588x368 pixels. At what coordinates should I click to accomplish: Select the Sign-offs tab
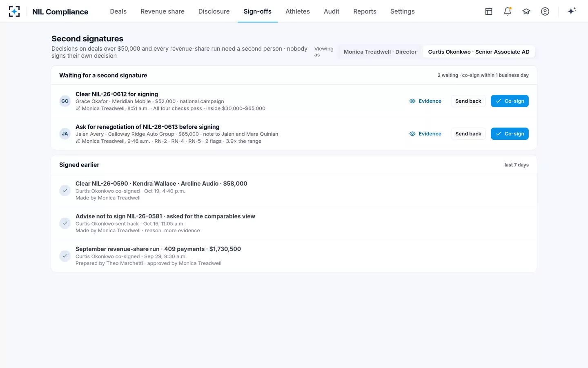258,11
